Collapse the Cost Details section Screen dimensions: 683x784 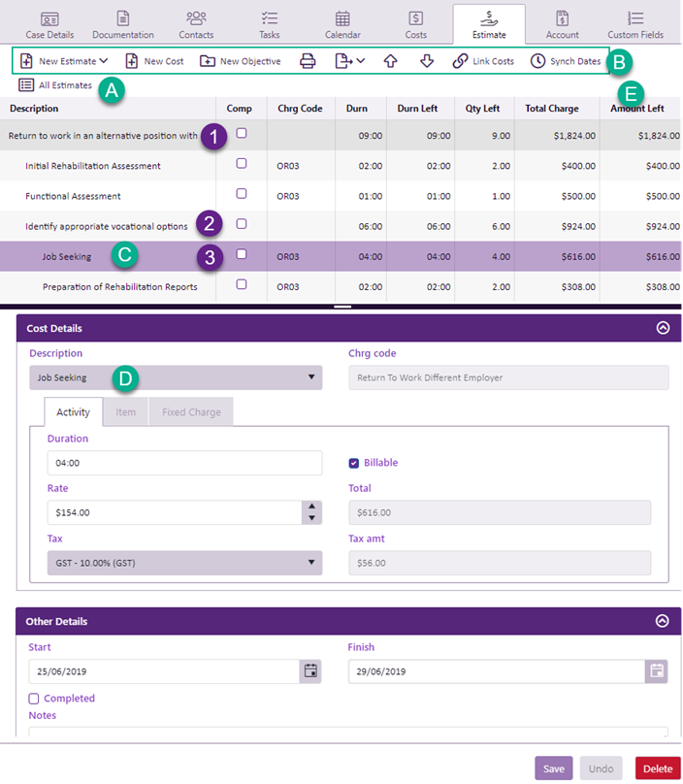[x=663, y=328]
